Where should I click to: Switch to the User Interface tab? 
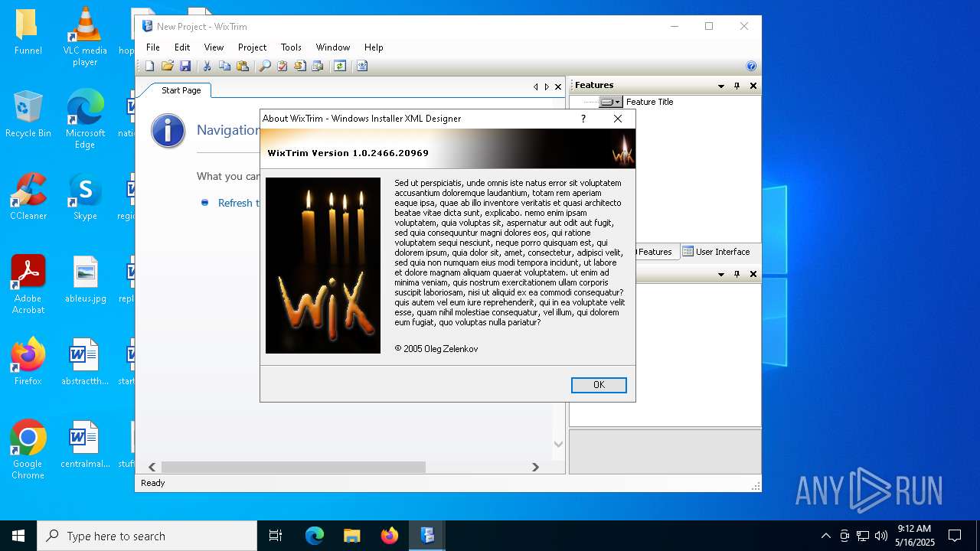(716, 252)
